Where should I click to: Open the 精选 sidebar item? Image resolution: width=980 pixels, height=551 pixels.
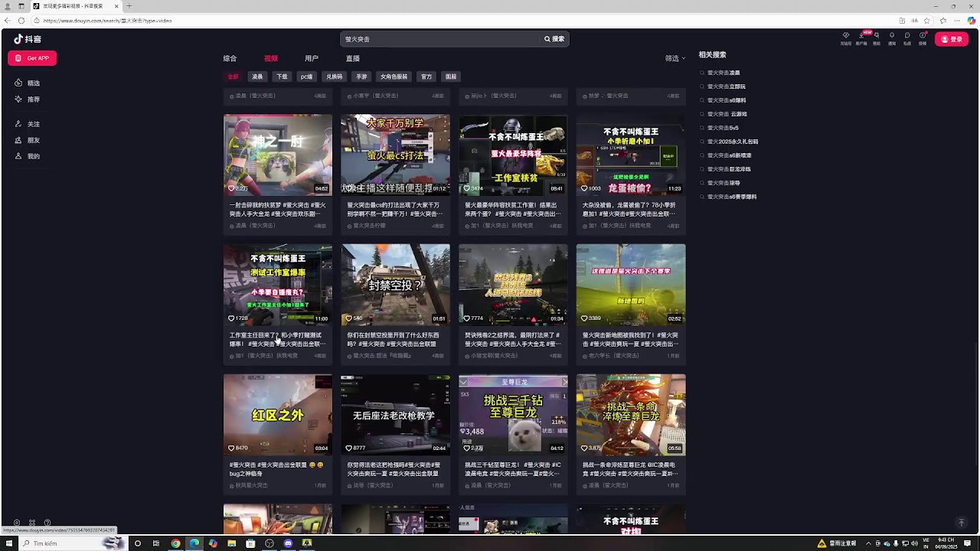[28, 83]
